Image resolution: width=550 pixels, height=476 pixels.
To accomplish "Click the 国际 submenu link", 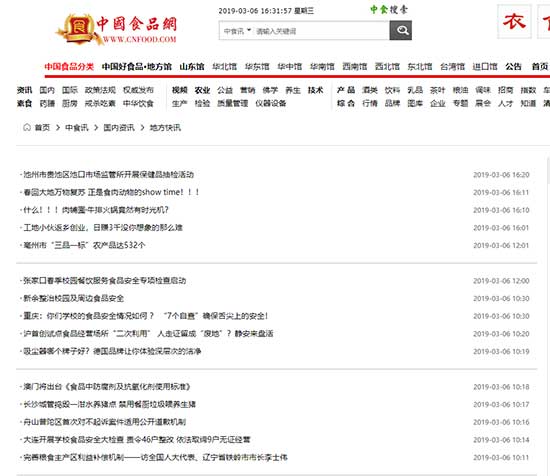I will (69, 90).
